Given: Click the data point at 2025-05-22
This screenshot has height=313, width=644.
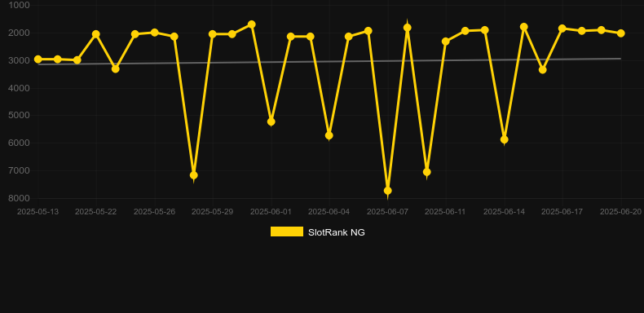Looking at the screenshot, I should (96, 34).
